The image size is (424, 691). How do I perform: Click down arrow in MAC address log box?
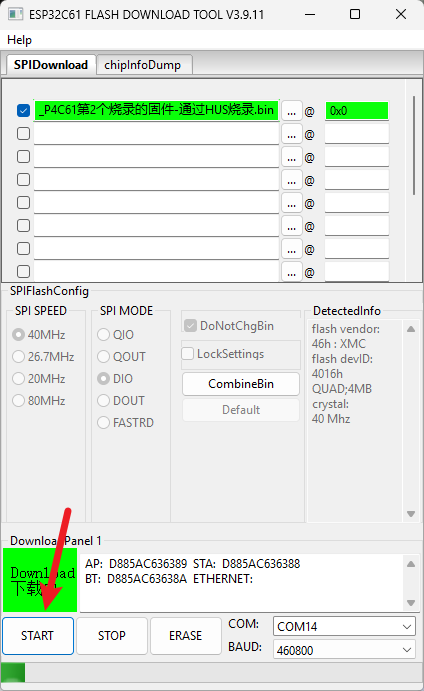411,602
